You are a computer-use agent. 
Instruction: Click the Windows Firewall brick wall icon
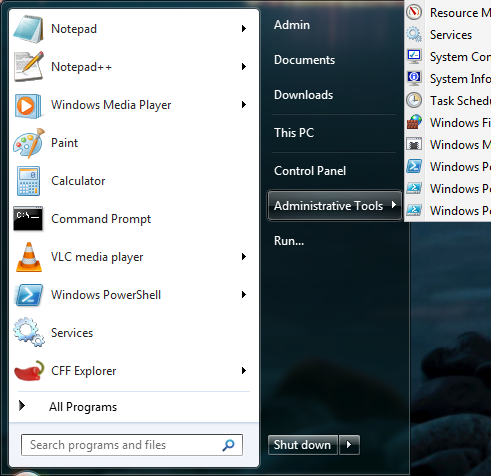414,122
